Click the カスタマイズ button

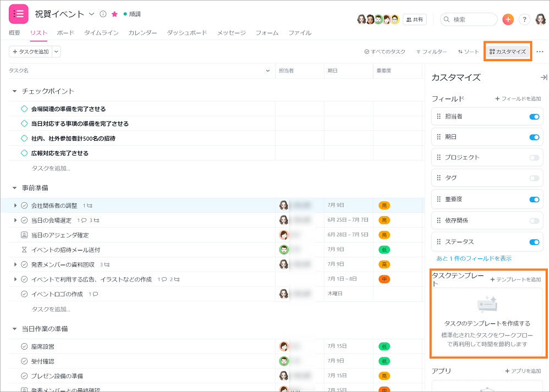coord(508,52)
